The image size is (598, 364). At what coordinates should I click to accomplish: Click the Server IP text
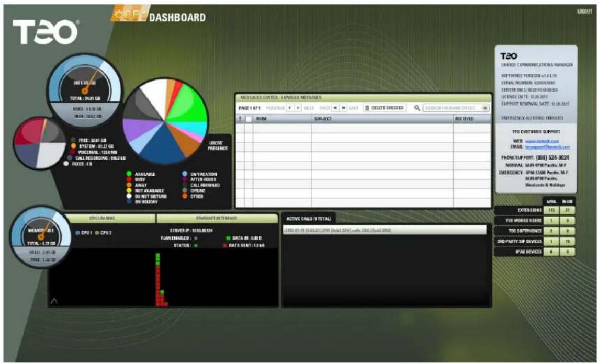tap(191, 230)
